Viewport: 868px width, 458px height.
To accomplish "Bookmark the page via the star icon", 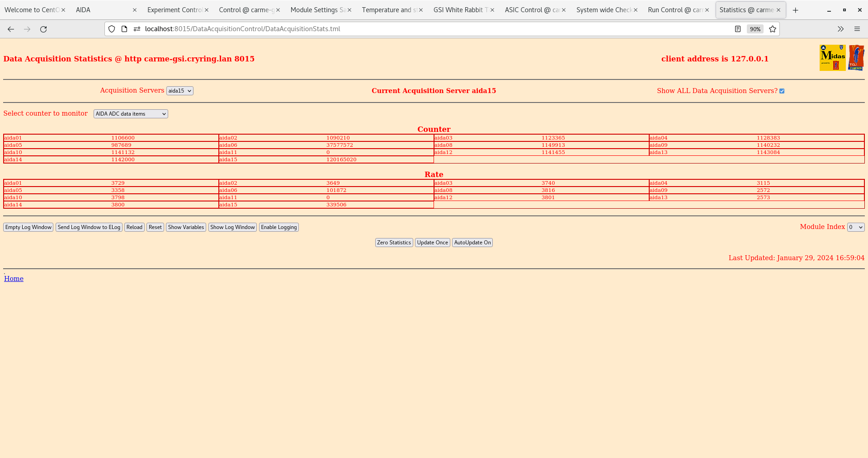I will tap(773, 29).
